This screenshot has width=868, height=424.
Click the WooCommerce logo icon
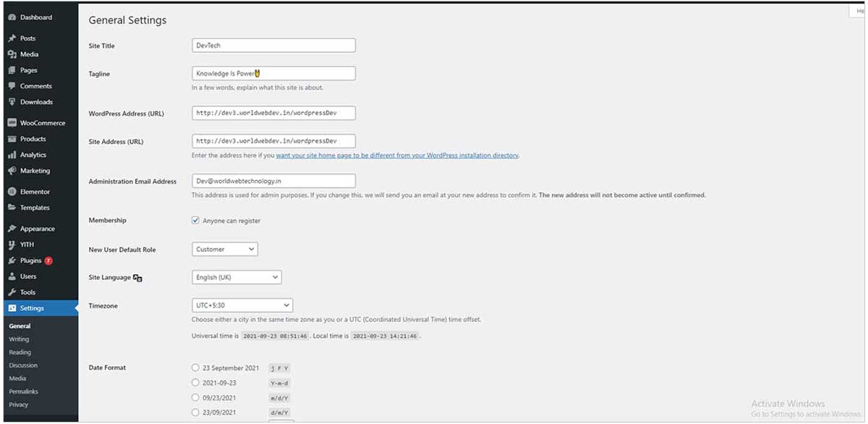(x=12, y=123)
